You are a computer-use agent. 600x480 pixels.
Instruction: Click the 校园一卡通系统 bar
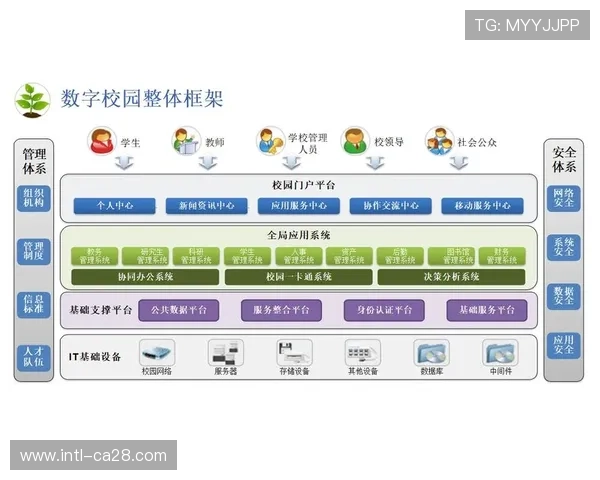click(298, 277)
